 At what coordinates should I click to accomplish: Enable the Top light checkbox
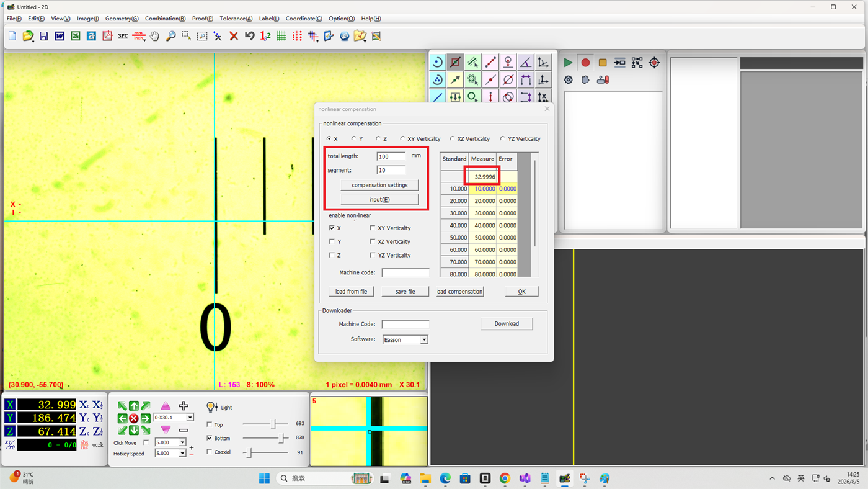[x=209, y=424]
